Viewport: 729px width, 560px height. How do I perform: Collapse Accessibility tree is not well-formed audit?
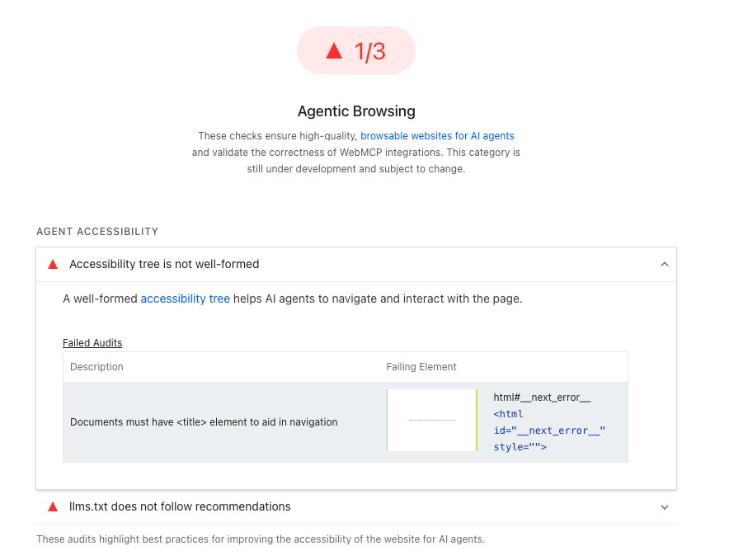pyautogui.click(x=665, y=264)
